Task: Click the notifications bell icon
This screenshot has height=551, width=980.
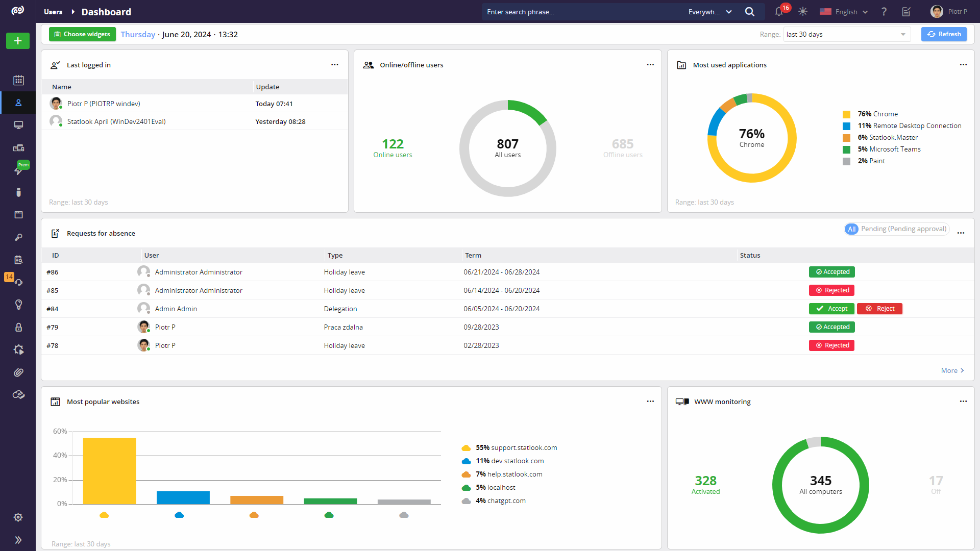Action: [779, 12]
